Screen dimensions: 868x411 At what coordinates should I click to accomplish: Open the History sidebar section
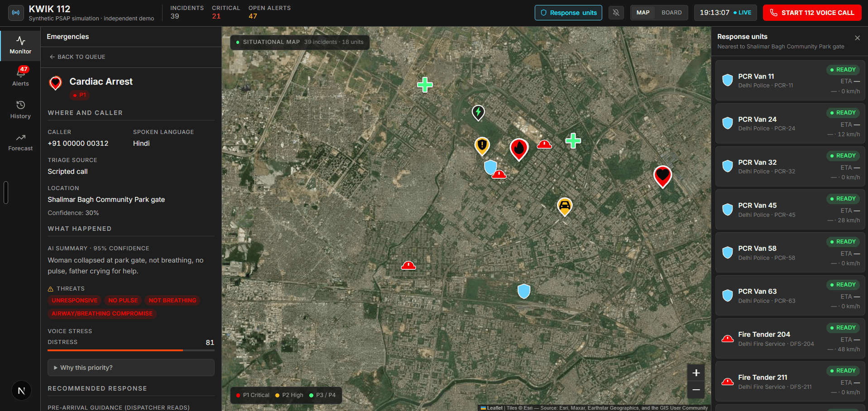(x=20, y=110)
